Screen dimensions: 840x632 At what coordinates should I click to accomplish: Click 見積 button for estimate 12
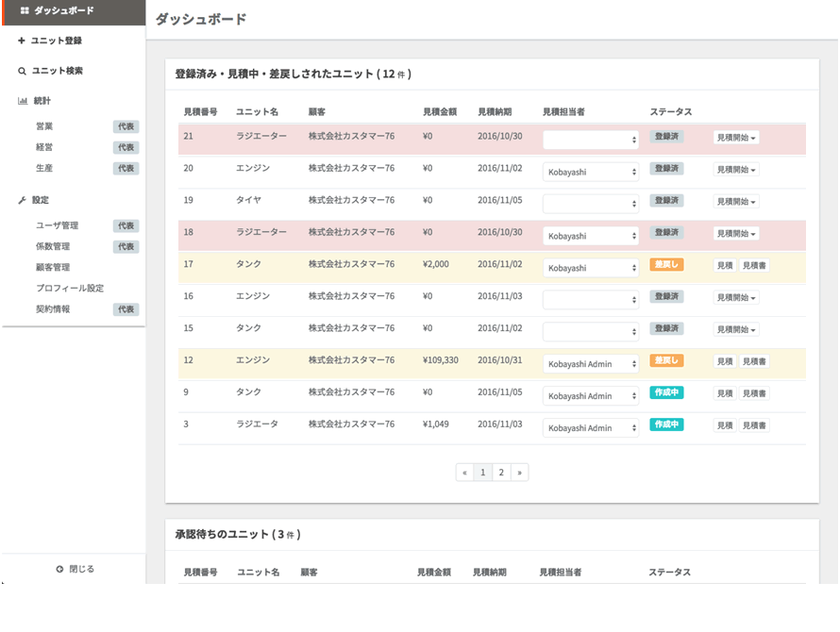click(x=725, y=361)
